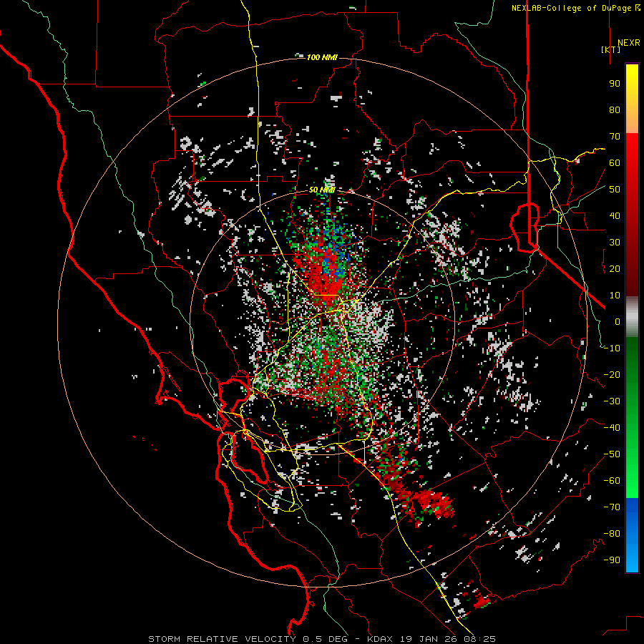Click the 90 value on the velocity scale
The height and width of the screenshot is (644, 644).
[615, 84]
